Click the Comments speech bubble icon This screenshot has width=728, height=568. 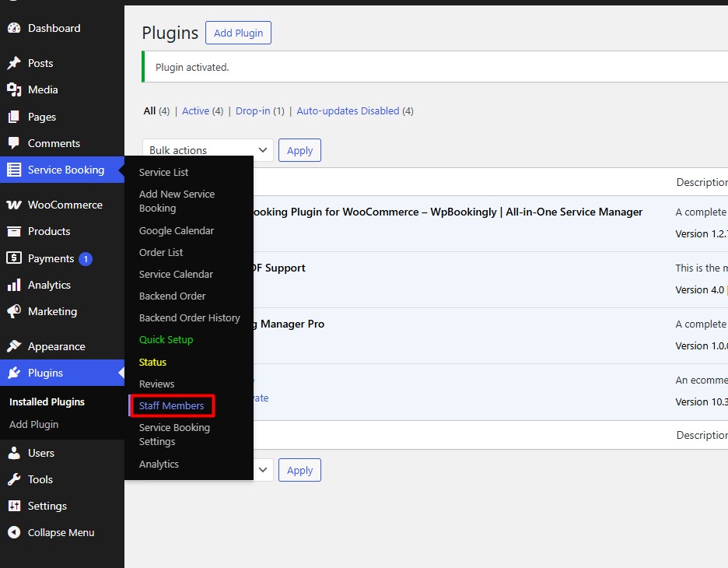point(14,143)
